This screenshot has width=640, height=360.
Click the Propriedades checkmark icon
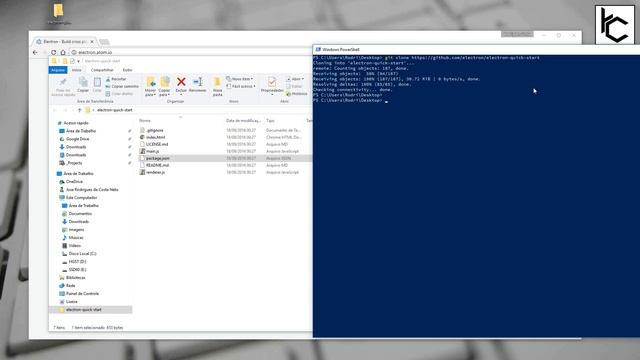click(272, 82)
